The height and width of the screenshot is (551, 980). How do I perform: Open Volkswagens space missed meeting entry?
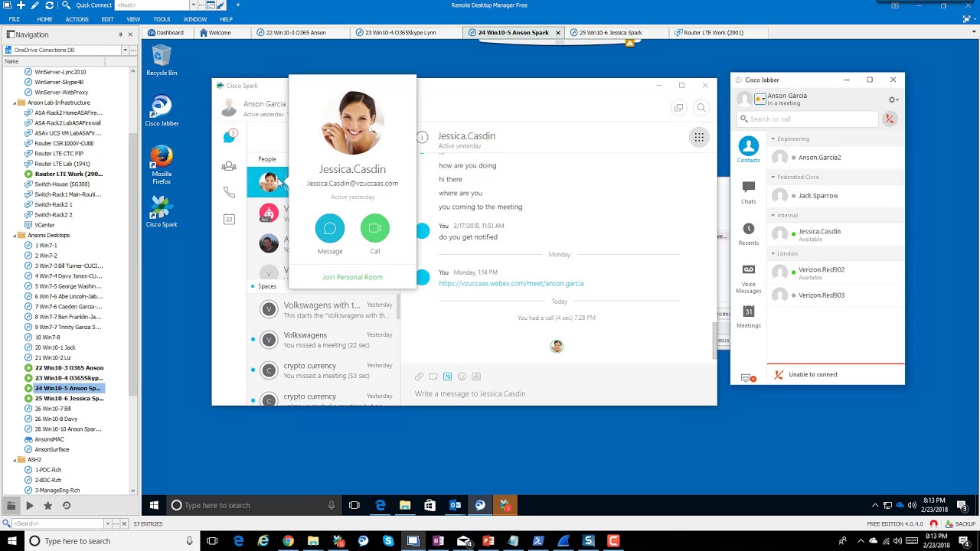pyautogui.click(x=322, y=340)
